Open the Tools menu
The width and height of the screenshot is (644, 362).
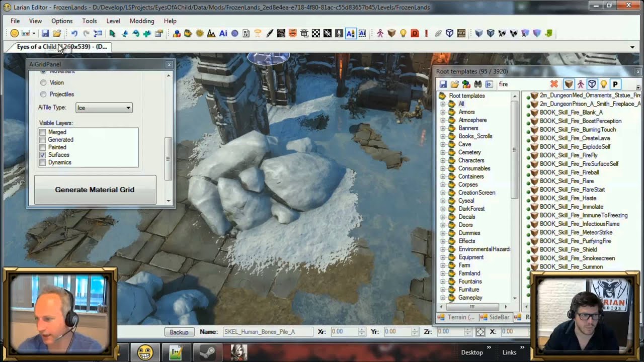[90, 21]
